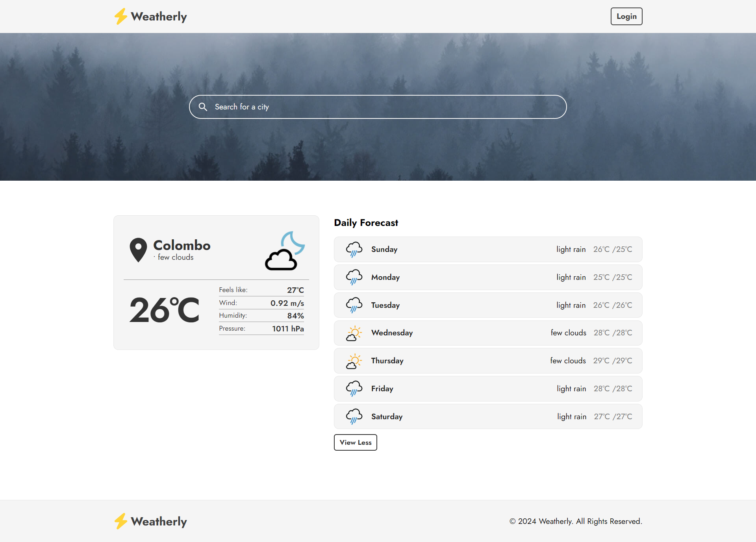The height and width of the screenshot is (542, 756).
Task: Click the Weatherly text in footer
Action: pos(159,521)
